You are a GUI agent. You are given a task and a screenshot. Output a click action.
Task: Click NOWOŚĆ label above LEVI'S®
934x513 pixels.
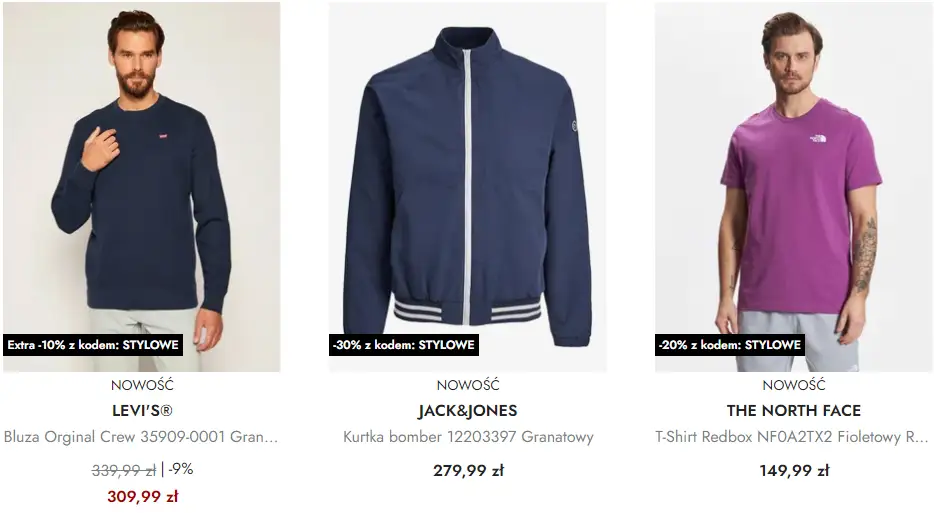pos(142,385)
